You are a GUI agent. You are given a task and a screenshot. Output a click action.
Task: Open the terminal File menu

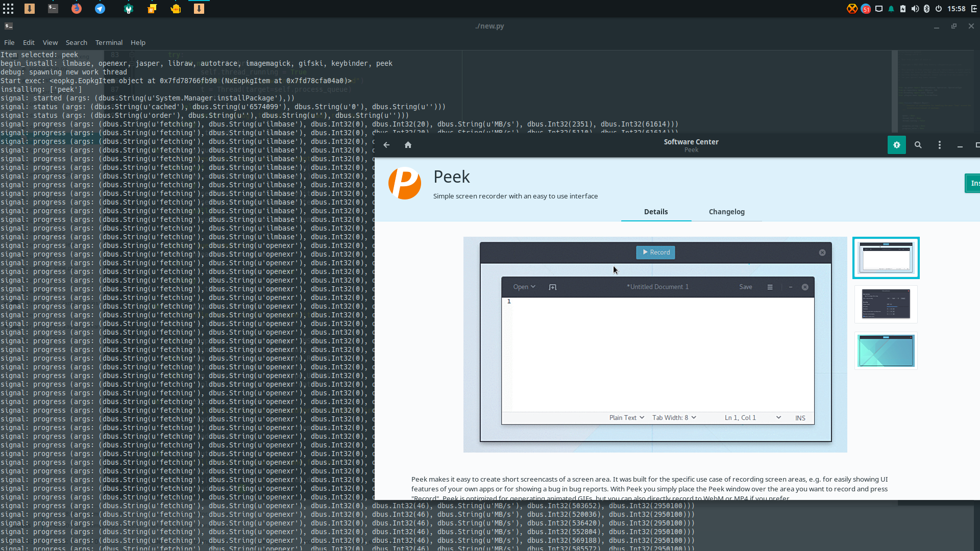coord(9,42)
